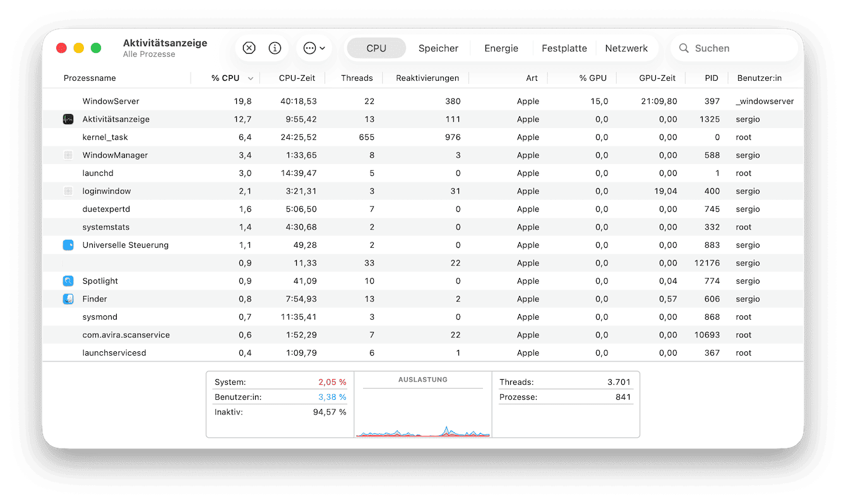The width and height of the screenshot is (846, 504).
Task: Click the Aktivitätsanzeige app icon in the list
Action: tap(68, 119)
